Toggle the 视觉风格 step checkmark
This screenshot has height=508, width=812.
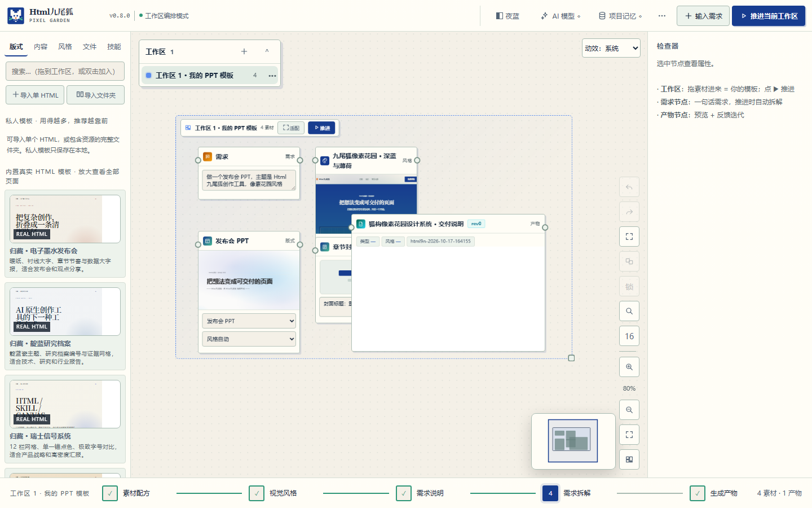click(x=257, y=493)
